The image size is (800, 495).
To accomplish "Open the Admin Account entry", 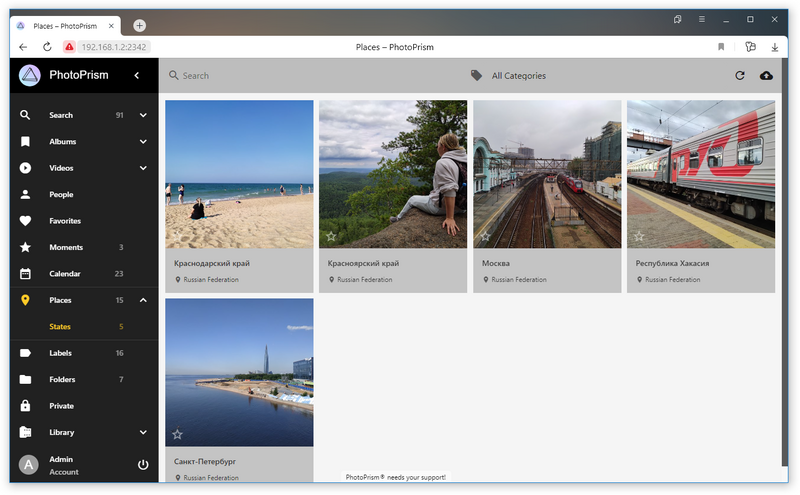I will 64,465.
